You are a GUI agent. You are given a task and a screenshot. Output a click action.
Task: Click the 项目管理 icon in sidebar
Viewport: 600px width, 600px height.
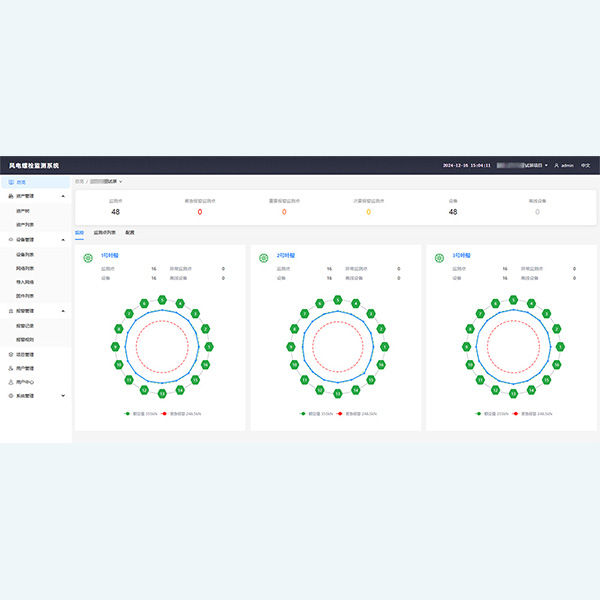(10, 354)
